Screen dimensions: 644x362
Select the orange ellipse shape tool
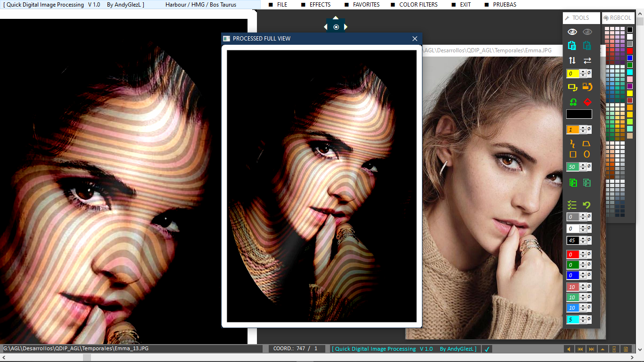click(587, 154)
